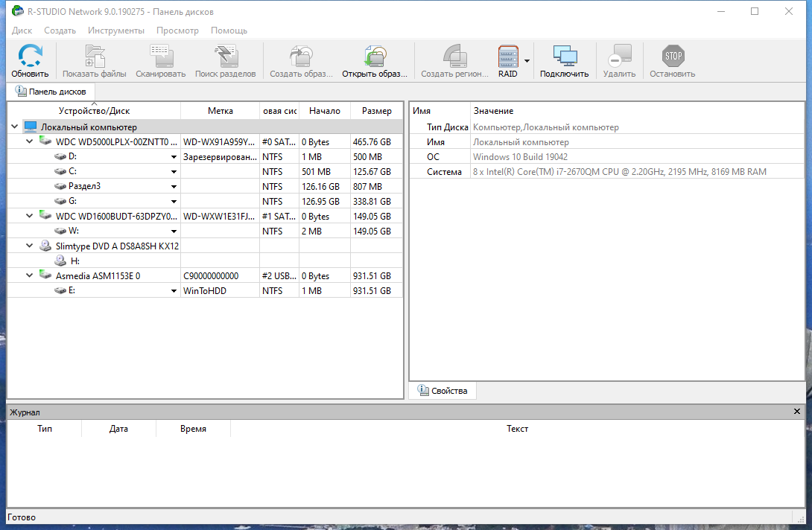812x530 pixels.
Task: Open the Диск menu
Action: (x=22, y=31)
